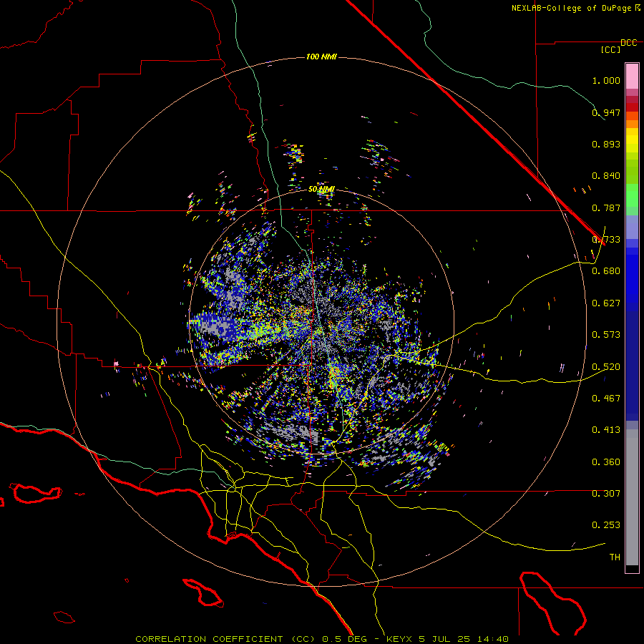This screenshot has height=644, width=644.
Task: Select the 0.467 scale value
Action: pos(606,399)
